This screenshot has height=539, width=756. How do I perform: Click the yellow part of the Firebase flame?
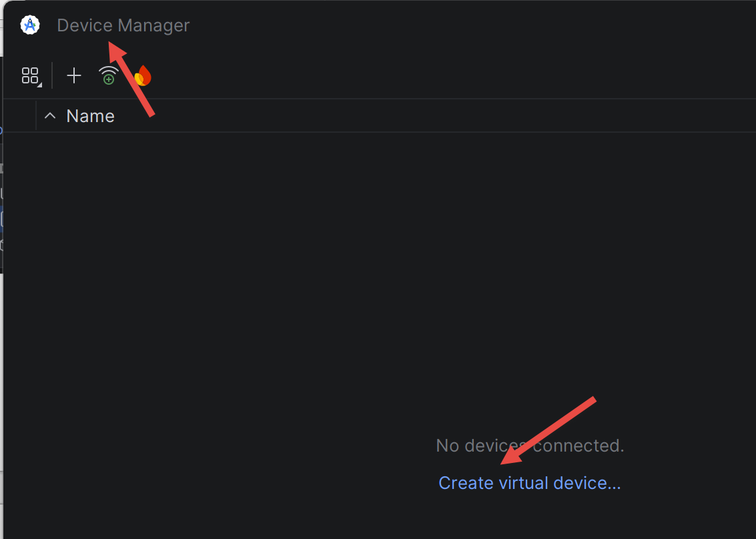[139, 79]
